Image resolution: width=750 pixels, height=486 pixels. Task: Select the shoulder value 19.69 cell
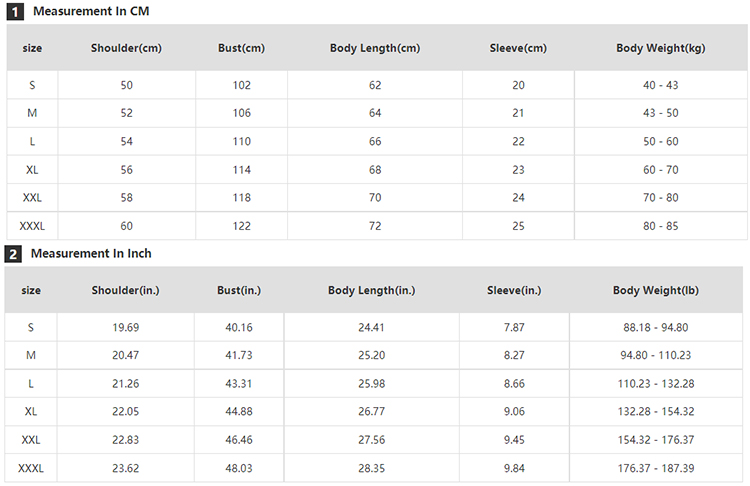pyautogui.click(x=126, y=327)
